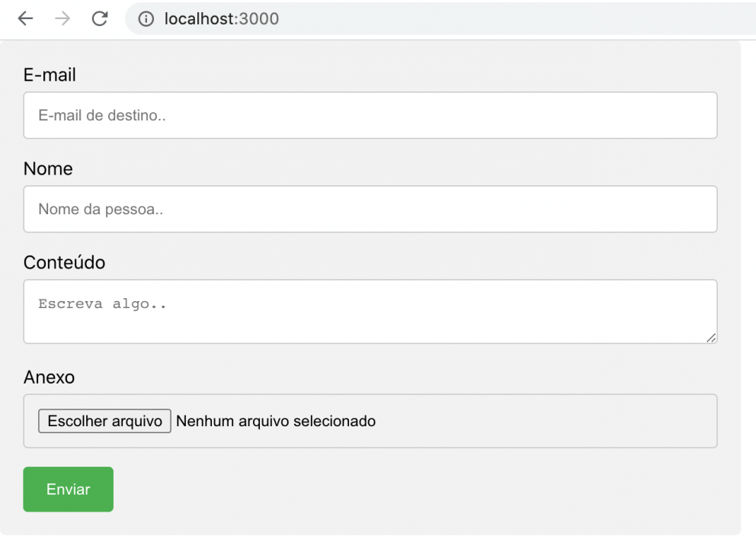Click the Nome field label
This screenshot has height=549, width=756.
pyautogui.click(x=48, y=169)
